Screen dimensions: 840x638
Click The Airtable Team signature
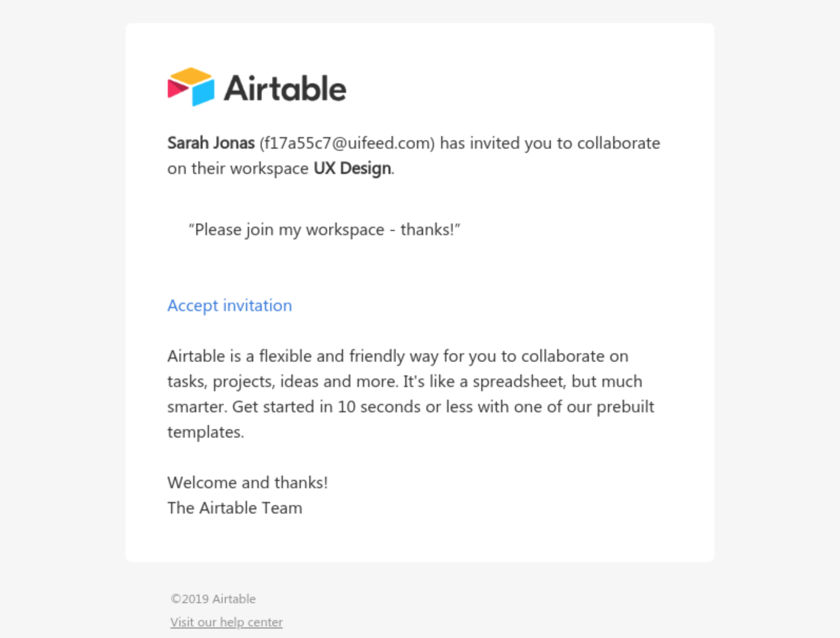pyautogui.click(x=235, y=508)
